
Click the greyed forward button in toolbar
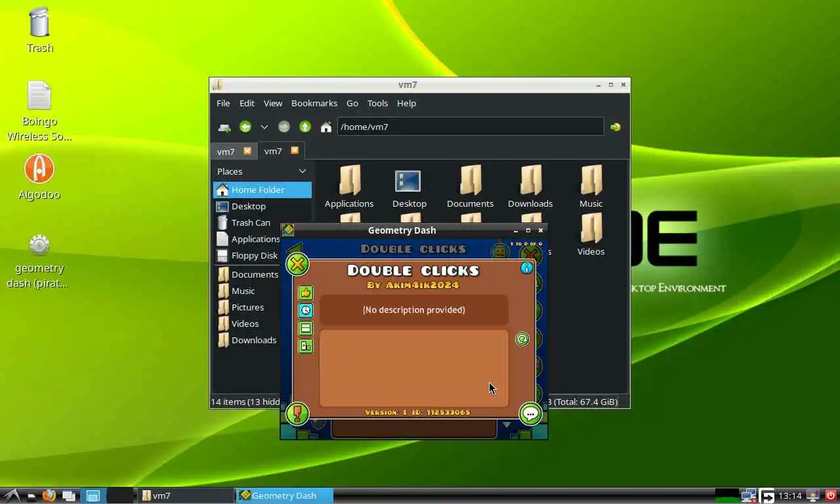(x=283, y=127)
